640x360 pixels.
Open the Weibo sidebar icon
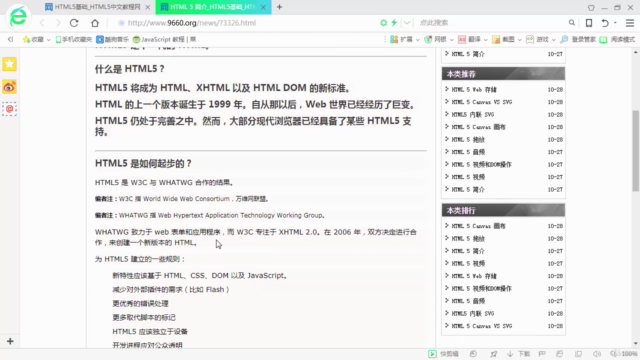pos(9,87)
